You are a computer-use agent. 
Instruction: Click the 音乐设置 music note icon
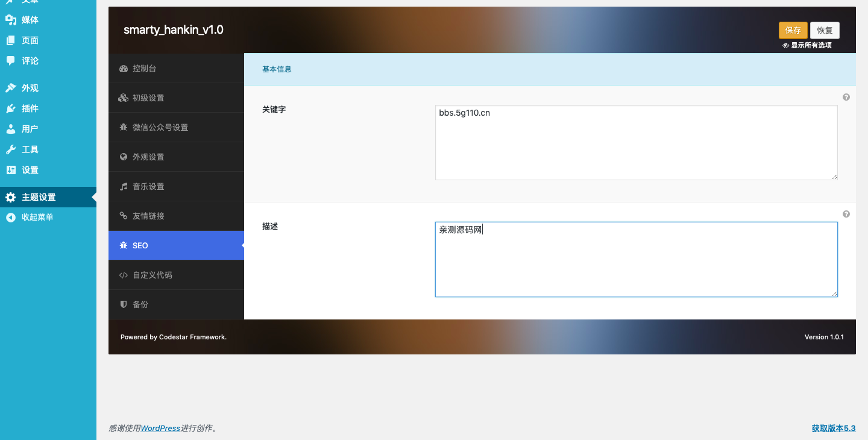(124, 187)
